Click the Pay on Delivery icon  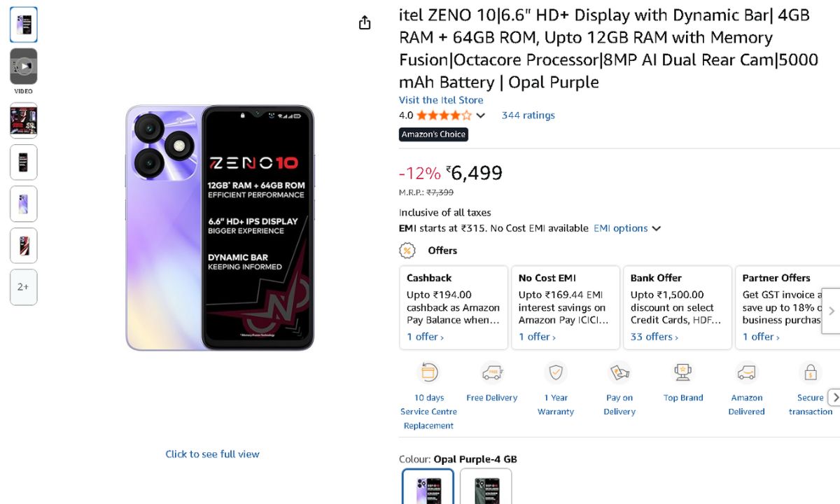point(619,372)
